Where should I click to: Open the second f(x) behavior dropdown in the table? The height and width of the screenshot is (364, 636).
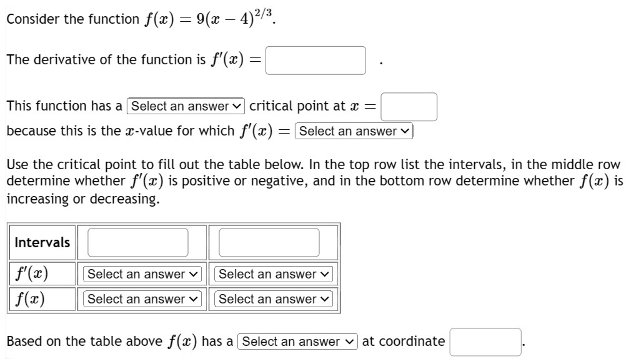click(x=272, y=298)
